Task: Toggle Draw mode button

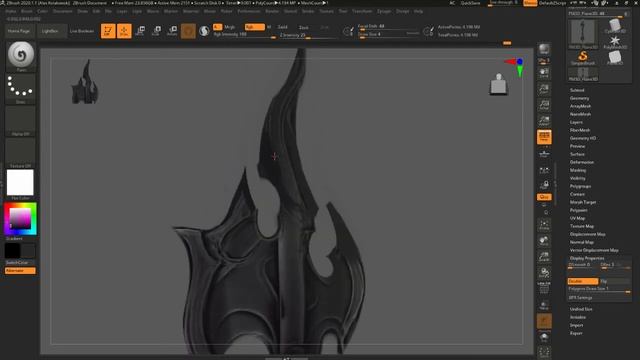Action: coord(124,31)
